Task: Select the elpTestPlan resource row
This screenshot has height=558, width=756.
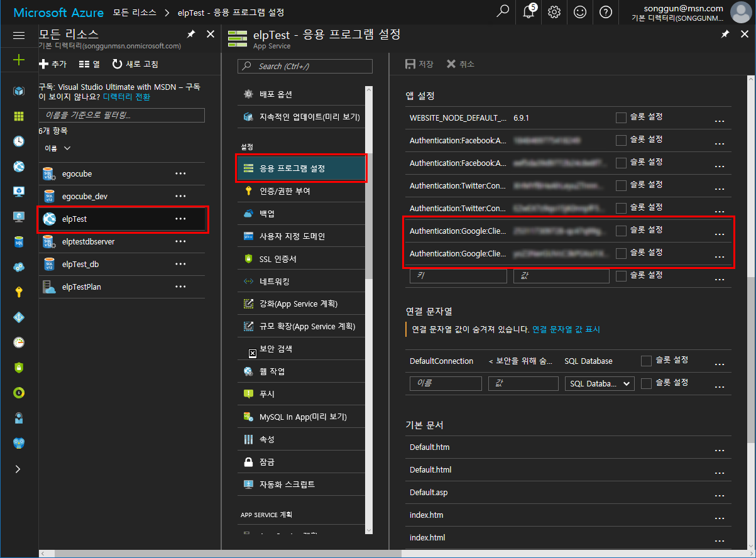Action: (122, 287)
